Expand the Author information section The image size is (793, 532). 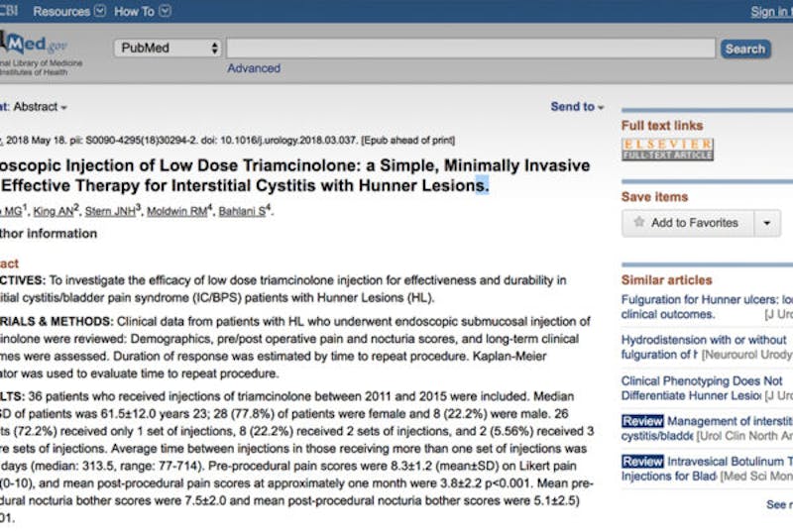click(x=49, y=234)
